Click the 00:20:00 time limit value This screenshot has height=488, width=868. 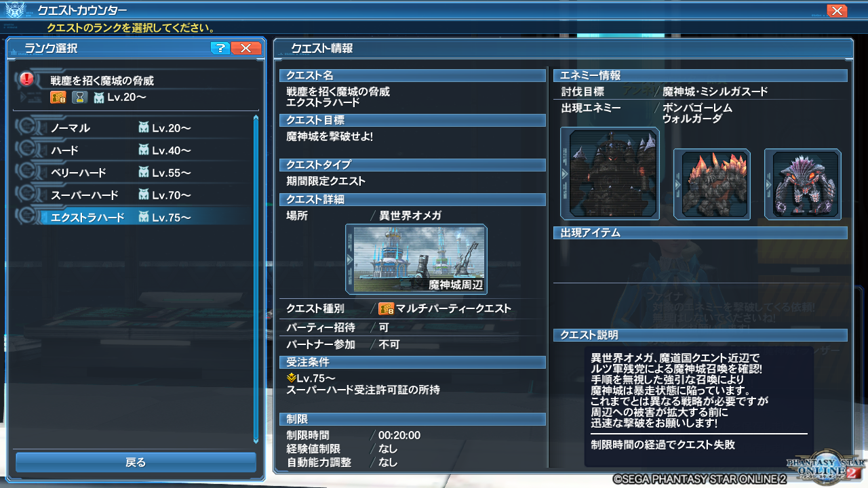399,435
